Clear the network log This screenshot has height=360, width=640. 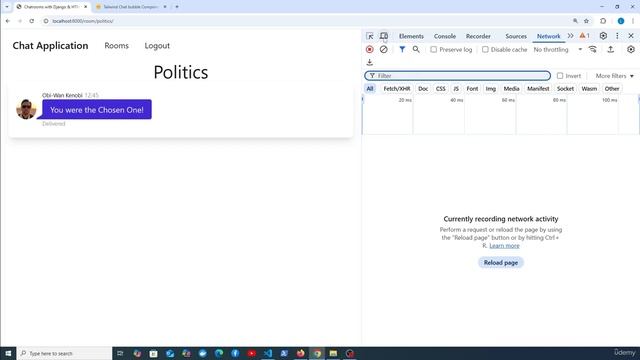pyautogui.click(x=383, y=49)
